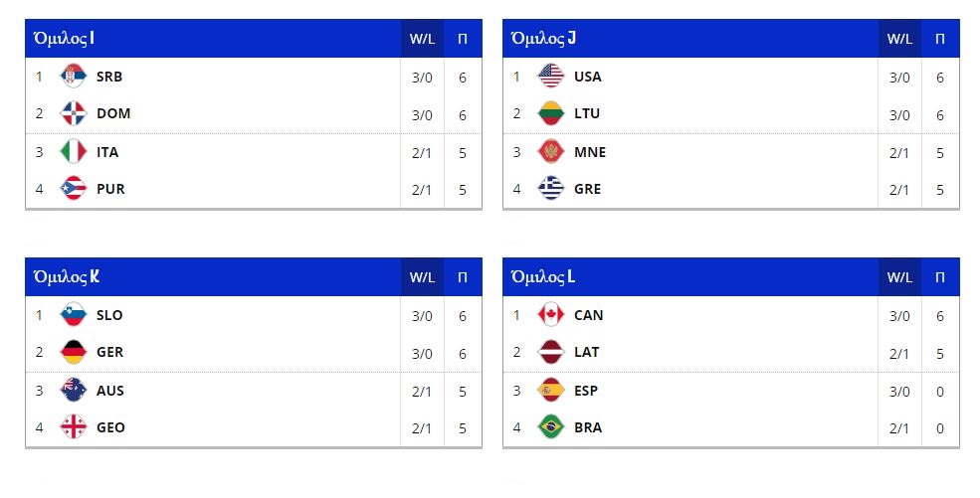Click the Canada flag icon
Screen dimensions: 980x498
coord(551,315)
